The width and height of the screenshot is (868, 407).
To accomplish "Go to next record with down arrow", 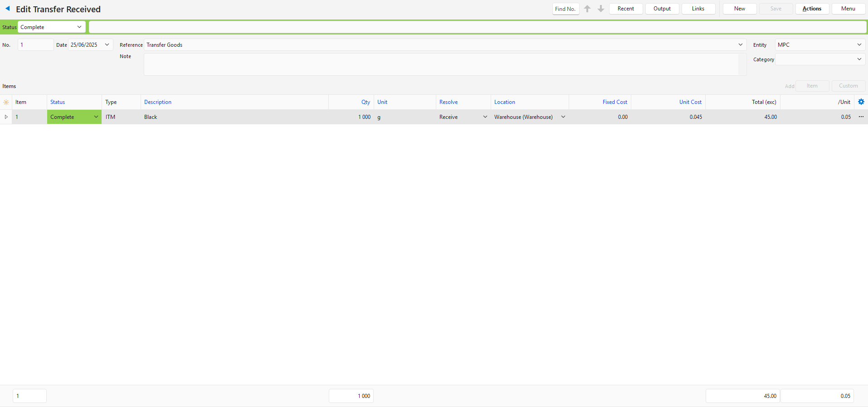I will (601, 9).
